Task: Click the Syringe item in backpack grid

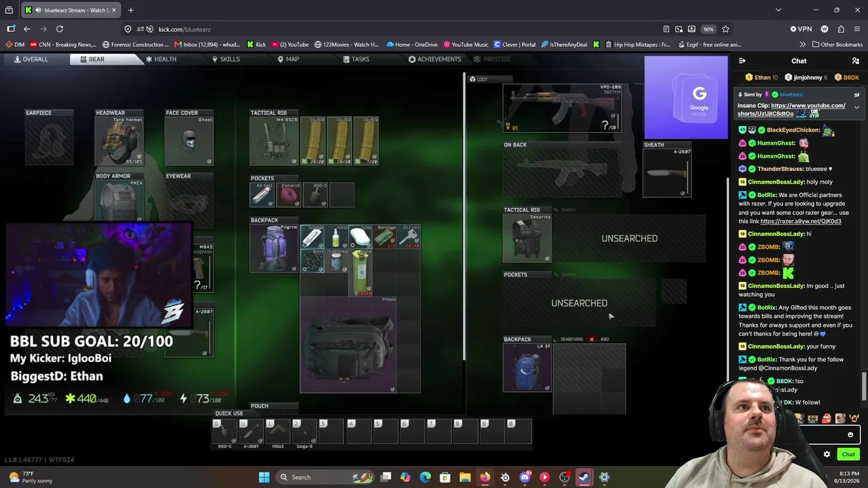Action: (312, 237)
